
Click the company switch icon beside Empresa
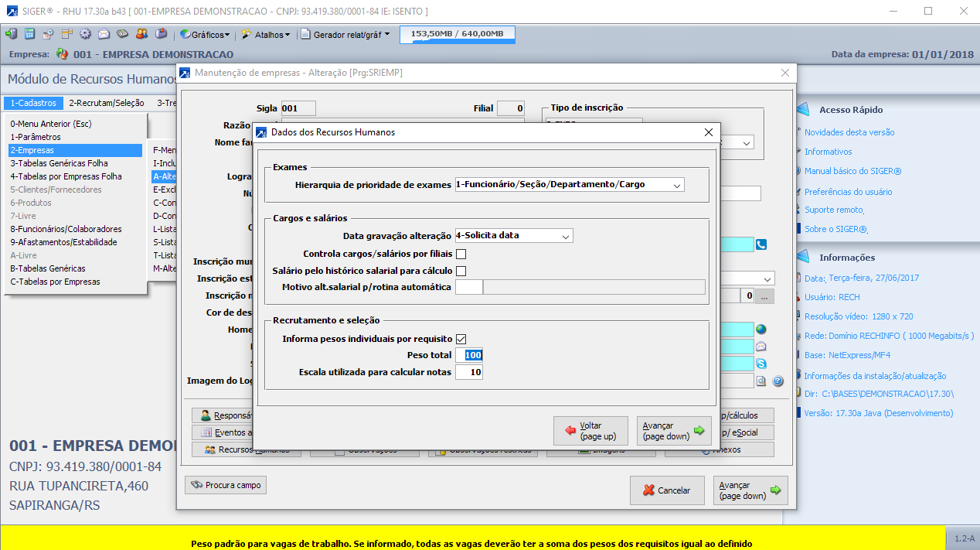62,54
